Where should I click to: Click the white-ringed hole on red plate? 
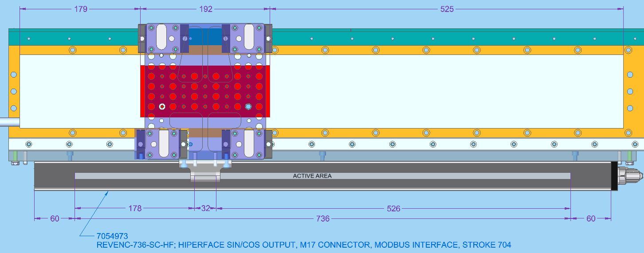pyautogui.click(x=162, y=106)
